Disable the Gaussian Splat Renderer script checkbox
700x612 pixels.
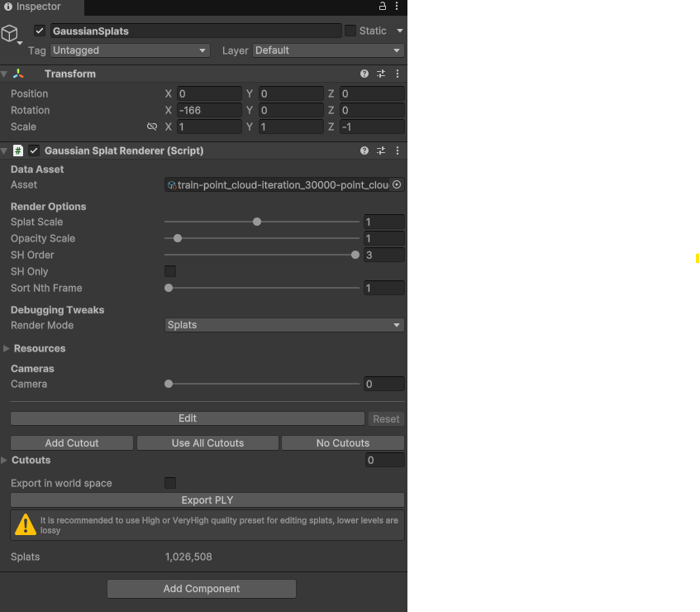tap(34, 151)
